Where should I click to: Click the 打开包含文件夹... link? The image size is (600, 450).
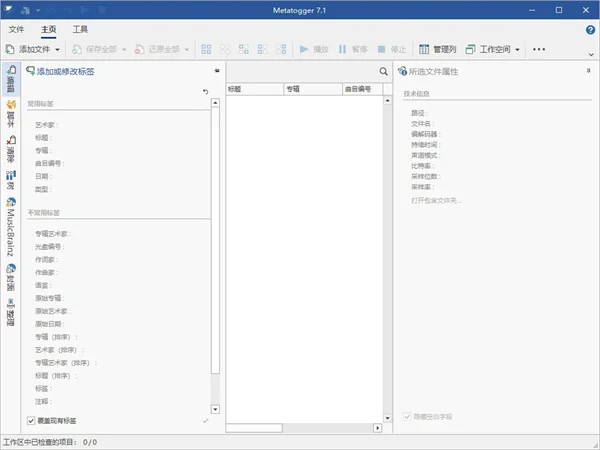pyautogui.click(x=436, y=201)
